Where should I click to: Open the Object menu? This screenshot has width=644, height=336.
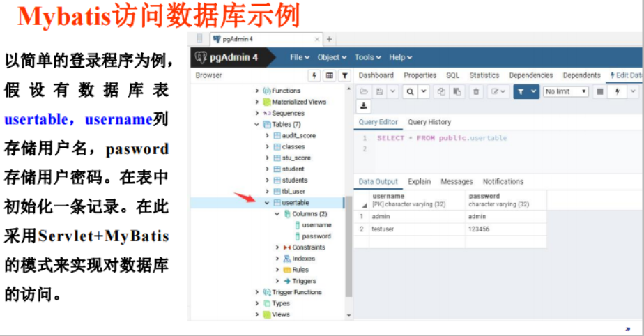point(332,57)
